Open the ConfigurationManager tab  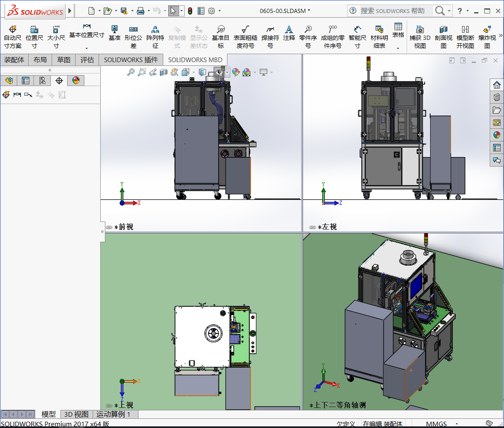(42, 80)
